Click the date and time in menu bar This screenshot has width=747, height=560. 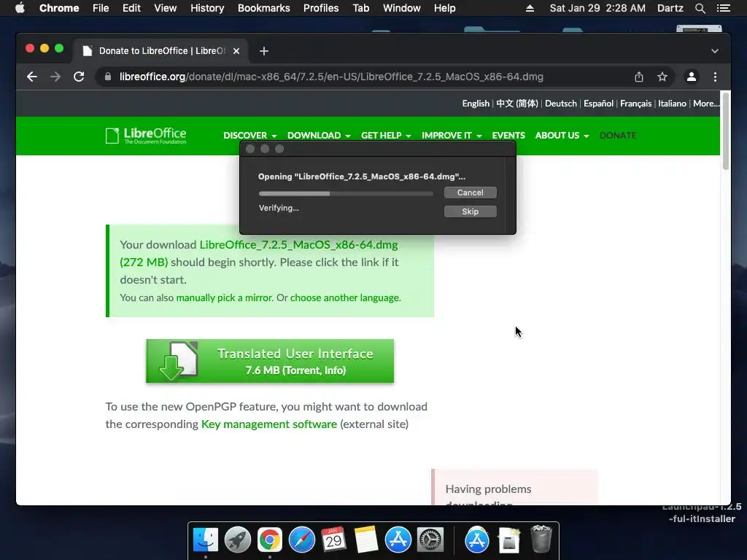pyautogui.click(x=597, y=8)
